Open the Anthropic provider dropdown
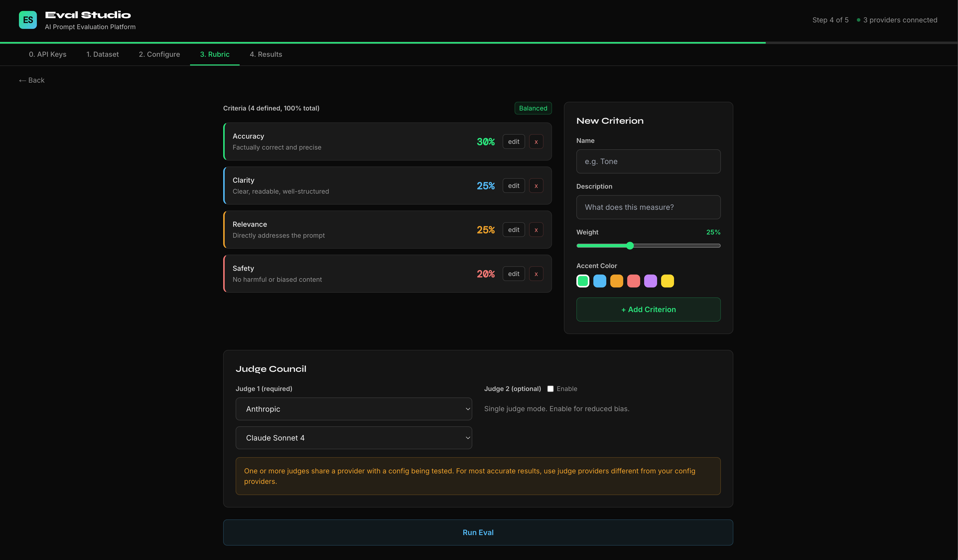The width and height of the screenshot is (958, 560). 353,409
